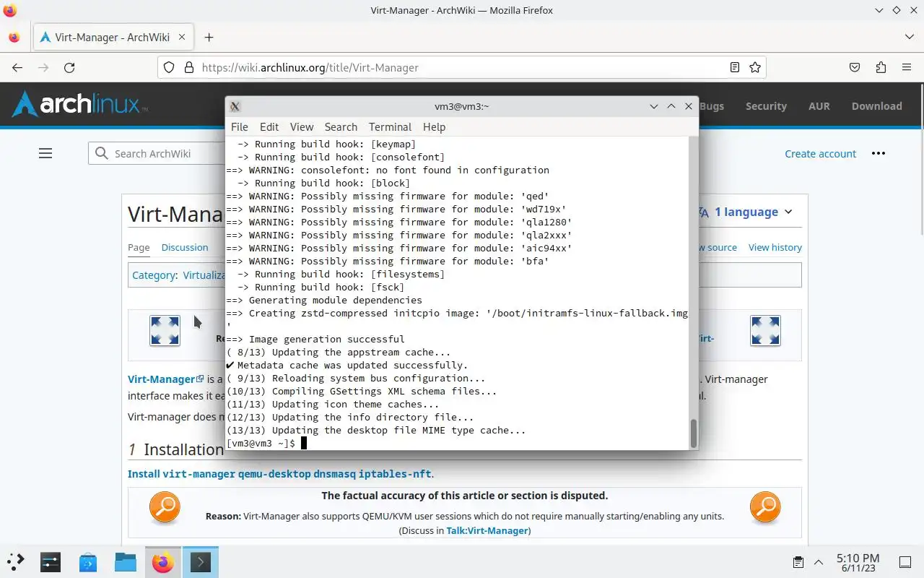Click the right expand arrows icon
This screenshot has height=578, width=924.
tap(765, 331)
